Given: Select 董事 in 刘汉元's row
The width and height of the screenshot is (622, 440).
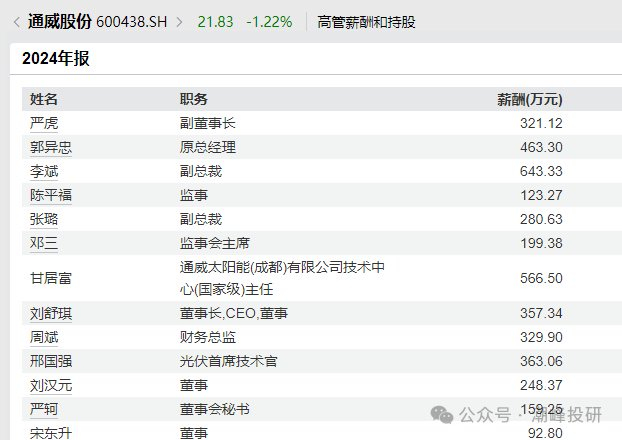Looking at the screenshot, I should pyautogui.click(x=194, y=385).
